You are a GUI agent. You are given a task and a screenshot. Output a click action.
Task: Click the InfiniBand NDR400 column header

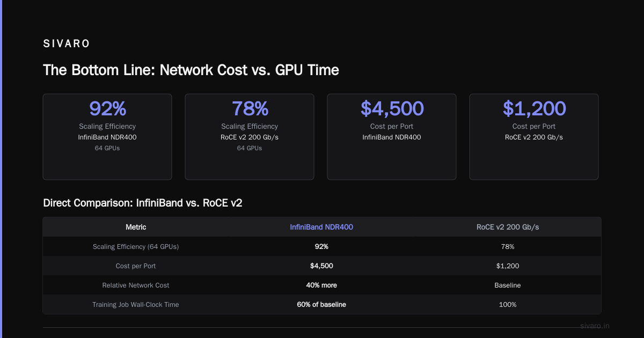pyautogui.click(x=321, y=227)
